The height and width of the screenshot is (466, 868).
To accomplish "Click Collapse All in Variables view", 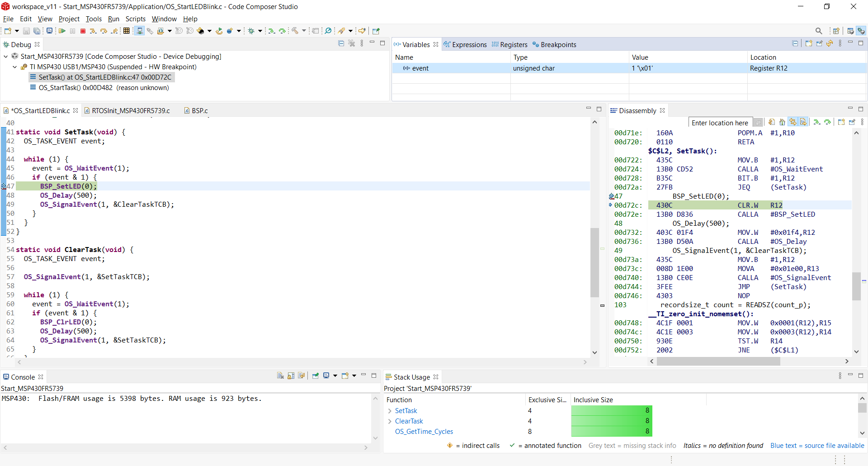I will [795, 43].
